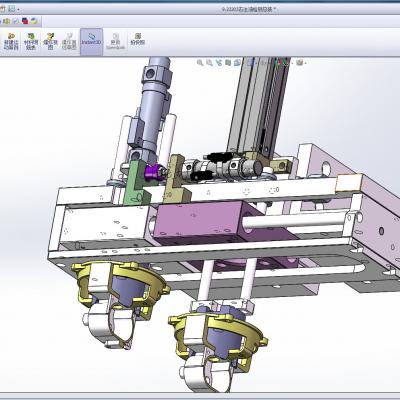Click the Take Snapshot tool
Image resolution: width=400 pixels, height=400 pixels.
point(138,40)
